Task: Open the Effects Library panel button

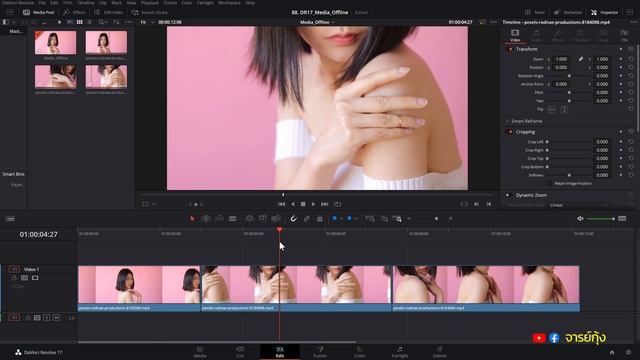Action: pos(74,12)
